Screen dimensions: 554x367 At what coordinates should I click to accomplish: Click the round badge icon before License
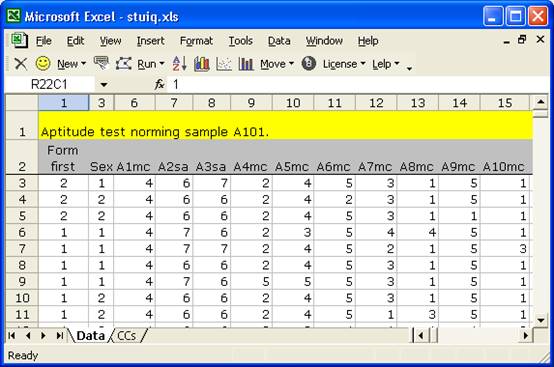point(308,64)
